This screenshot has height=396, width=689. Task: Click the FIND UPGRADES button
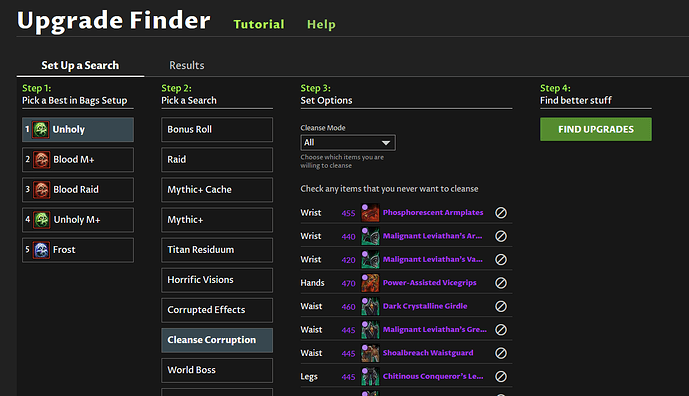click(x=596, y=129)
